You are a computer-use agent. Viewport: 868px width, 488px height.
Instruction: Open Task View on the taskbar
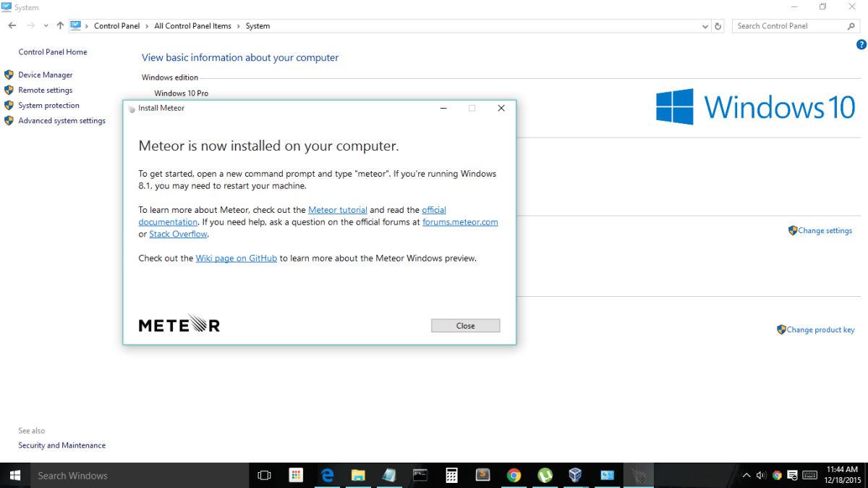(x=264, y=475)
